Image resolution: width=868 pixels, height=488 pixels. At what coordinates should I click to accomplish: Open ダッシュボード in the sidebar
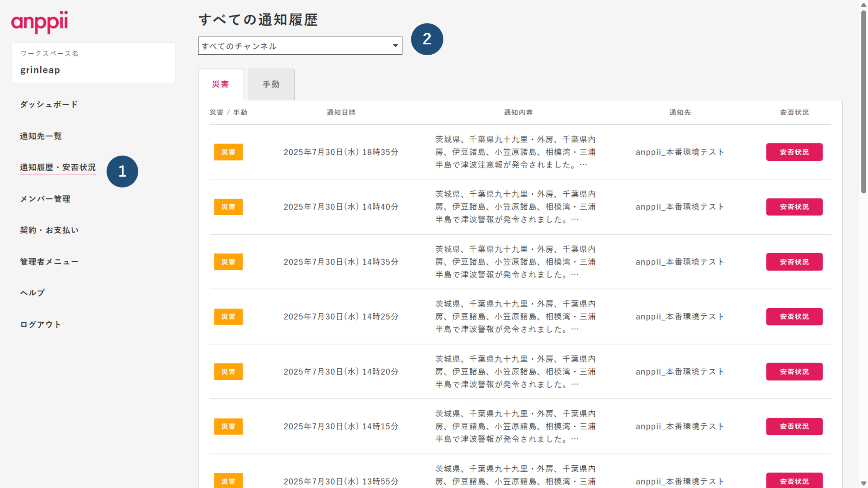(x=49, y=104)
